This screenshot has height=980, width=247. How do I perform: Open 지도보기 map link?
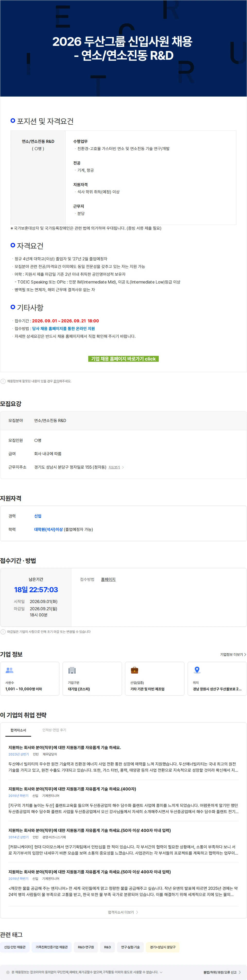[114, 467]
